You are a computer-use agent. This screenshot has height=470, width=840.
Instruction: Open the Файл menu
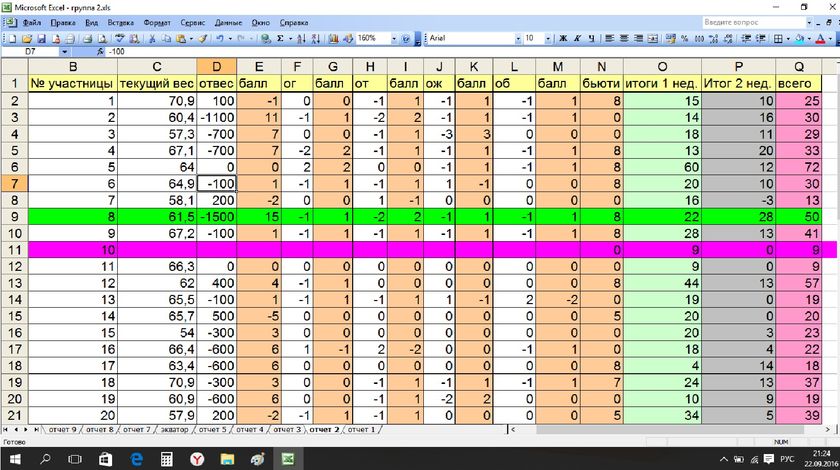point(32,23)
